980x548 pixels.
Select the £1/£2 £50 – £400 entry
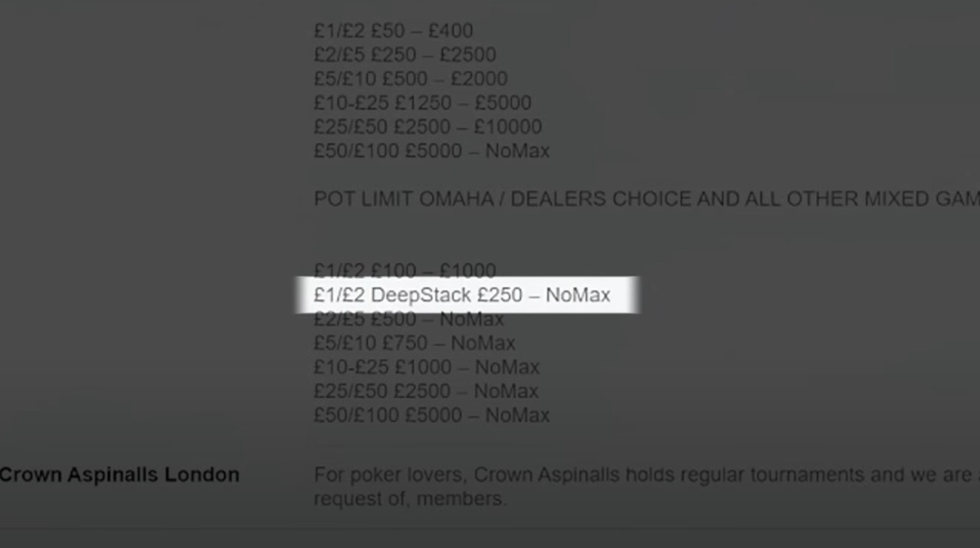(393, 31)
